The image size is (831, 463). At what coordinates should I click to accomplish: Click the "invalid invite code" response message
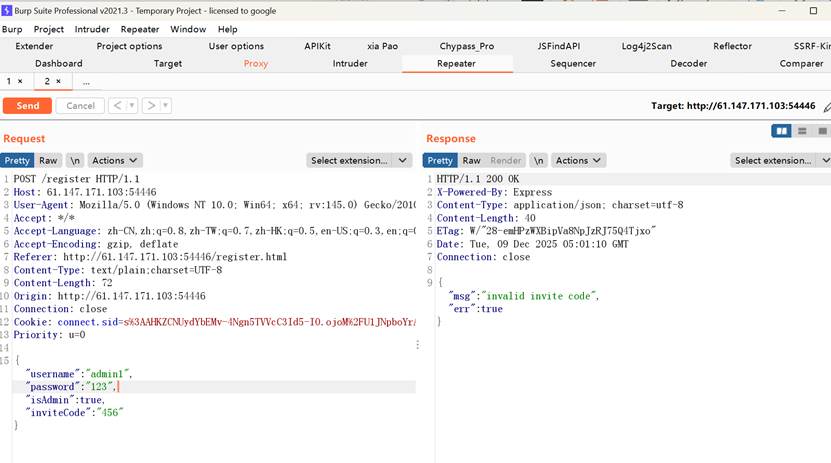[x=538, y=296]
